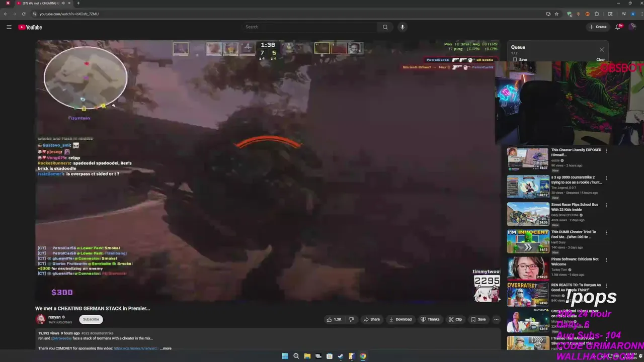
Task: Expand the description with ...more
Action: [166, 348]
